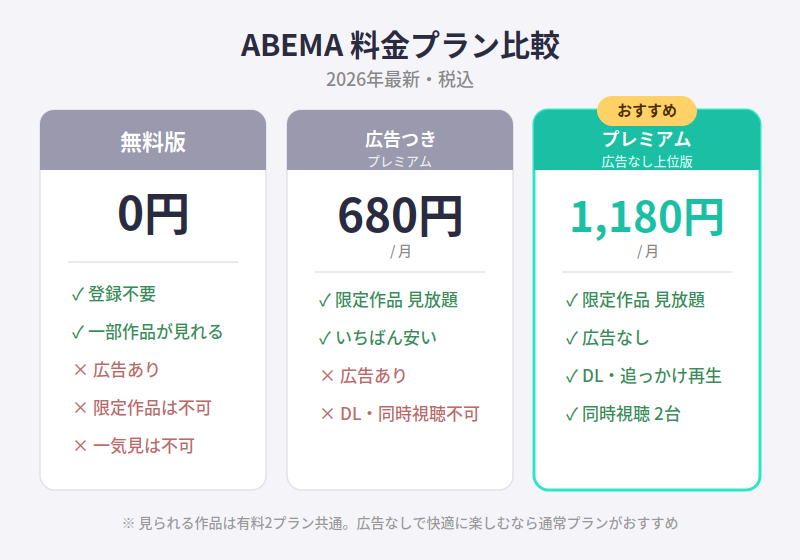Image resolution: width=800 pixels, height=560 pixels.
Task: Click the cross icon beside DL・同時視聴不可
Action: (x=327, y=414)
